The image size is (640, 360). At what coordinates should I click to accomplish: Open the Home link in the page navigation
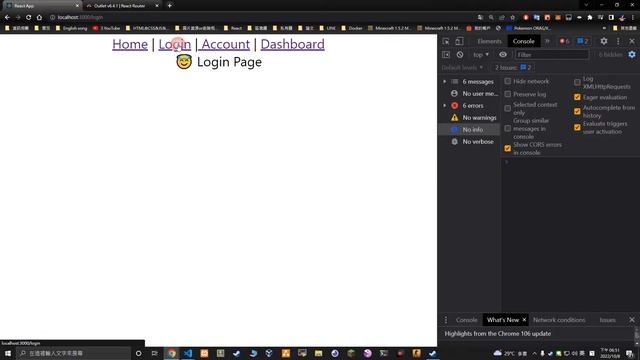tap(130, 44)
